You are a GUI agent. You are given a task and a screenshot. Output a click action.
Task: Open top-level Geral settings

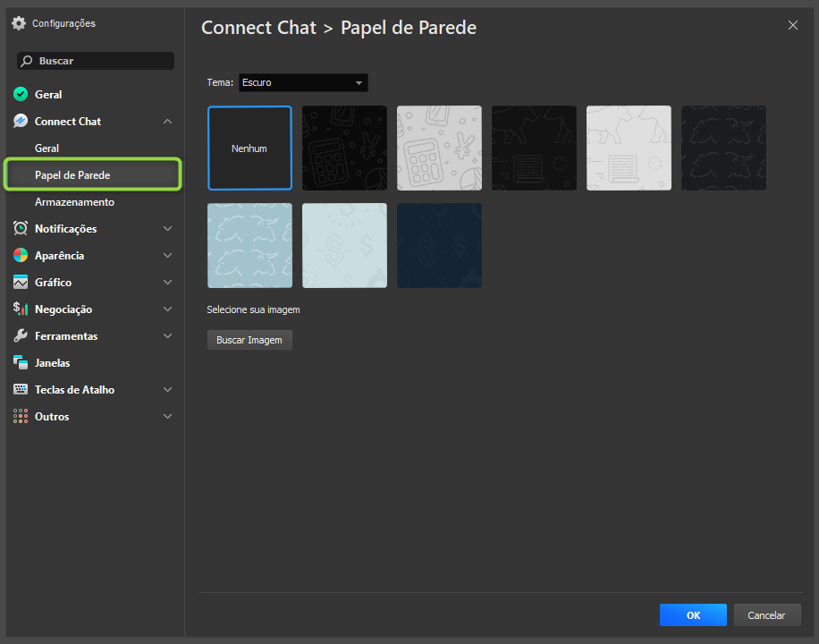tap(48, 95)
